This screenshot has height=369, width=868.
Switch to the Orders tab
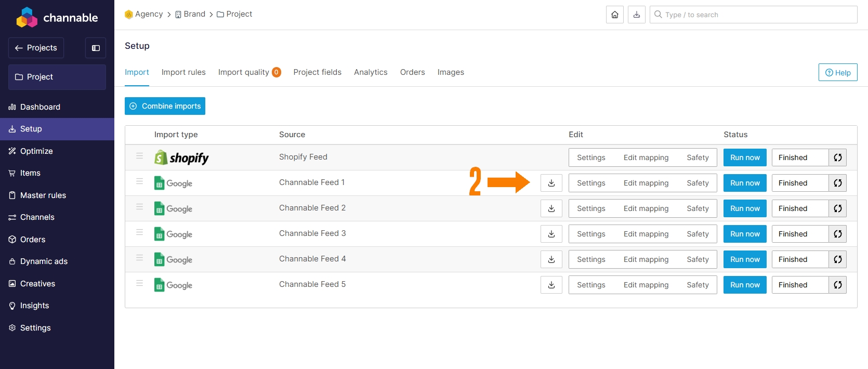413,72
